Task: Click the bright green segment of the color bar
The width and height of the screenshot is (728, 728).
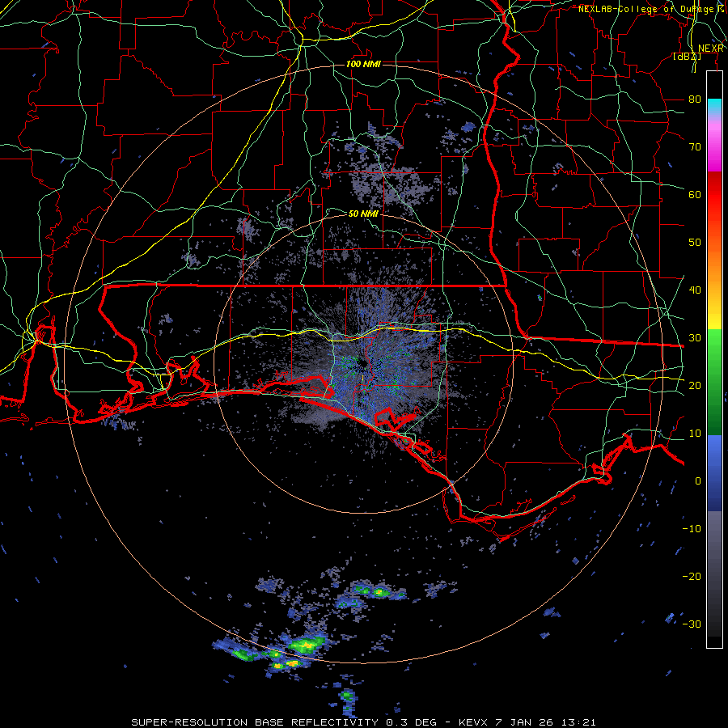Action: click(x=714, y=354)
